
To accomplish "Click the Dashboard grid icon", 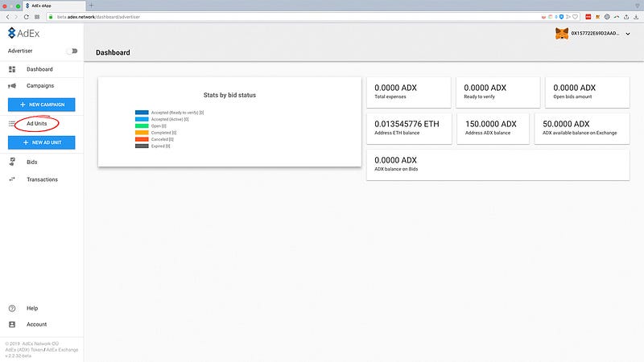I will (x=12, y=69).
